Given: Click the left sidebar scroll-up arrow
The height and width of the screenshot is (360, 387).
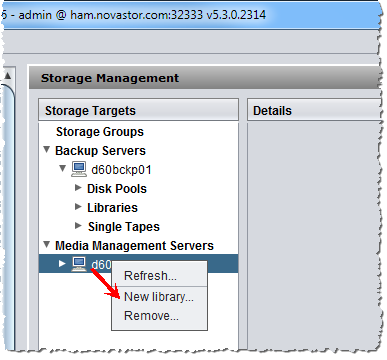Looking at the screenshot, I should (x=8, y=76).
